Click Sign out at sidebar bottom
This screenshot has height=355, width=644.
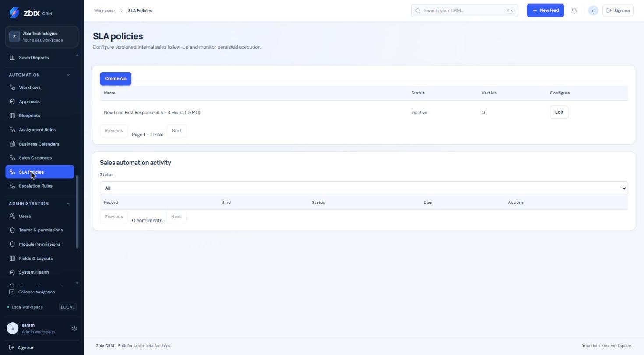tap(21, 348)
